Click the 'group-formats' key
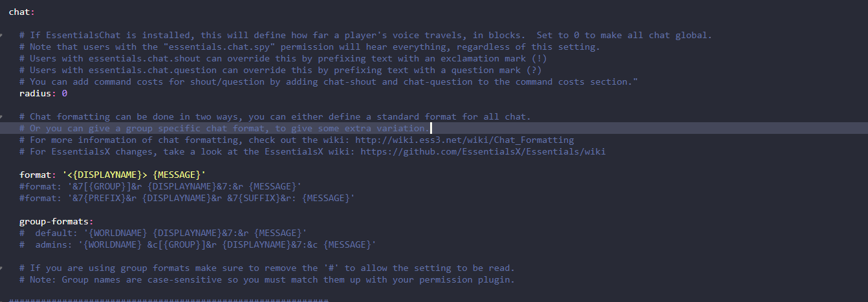 (54, 221)
